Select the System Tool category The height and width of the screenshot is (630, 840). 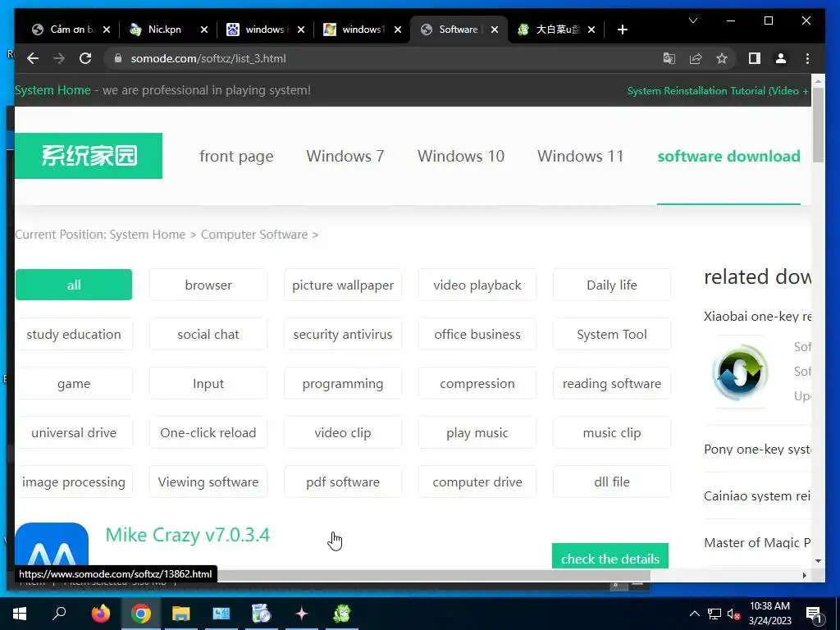(x=612, y=334)
